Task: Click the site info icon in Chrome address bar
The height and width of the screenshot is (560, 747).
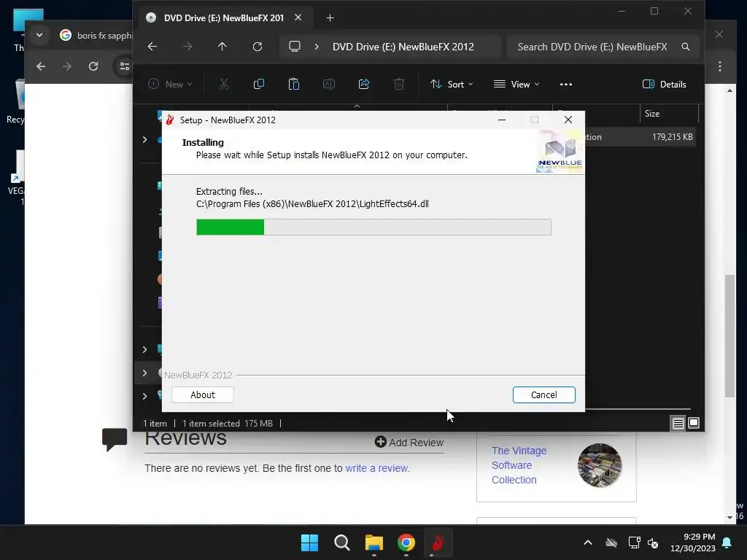Action: (124, 66)
